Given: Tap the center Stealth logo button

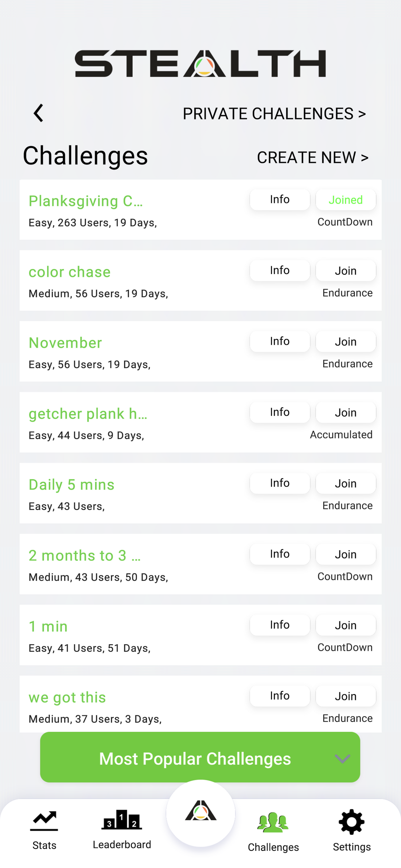Looking at the screenshot, I should pos(200,812).
